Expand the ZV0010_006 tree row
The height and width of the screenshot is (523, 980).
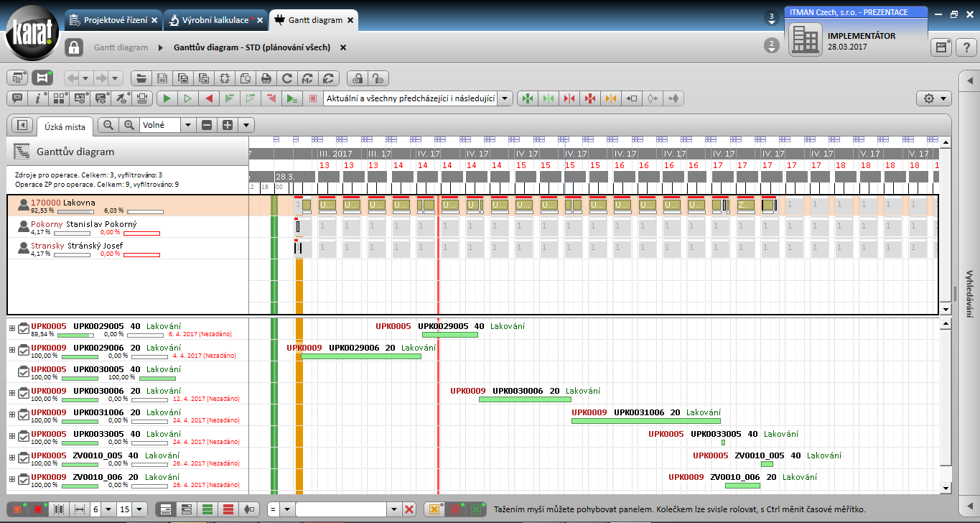pyautogui.click(x=11, y=479)
